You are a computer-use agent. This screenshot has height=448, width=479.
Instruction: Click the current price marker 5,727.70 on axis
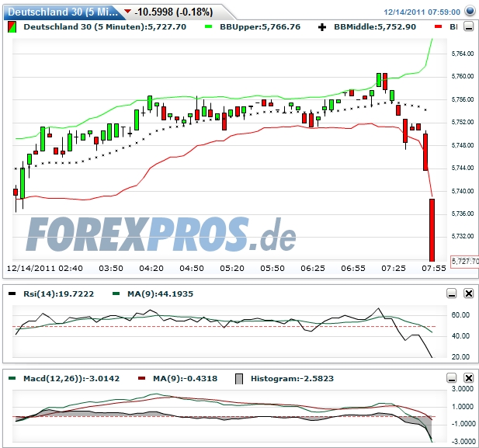pos(465,262)
